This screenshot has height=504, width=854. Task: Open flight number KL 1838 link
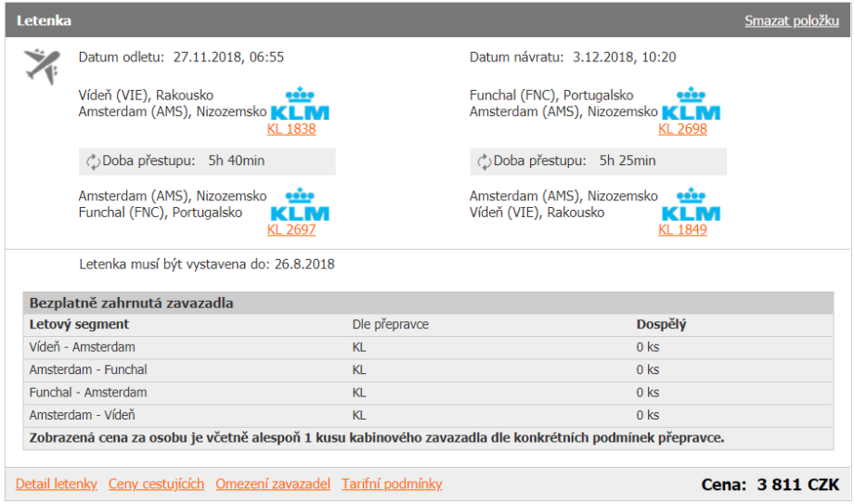tap(291, 129)
